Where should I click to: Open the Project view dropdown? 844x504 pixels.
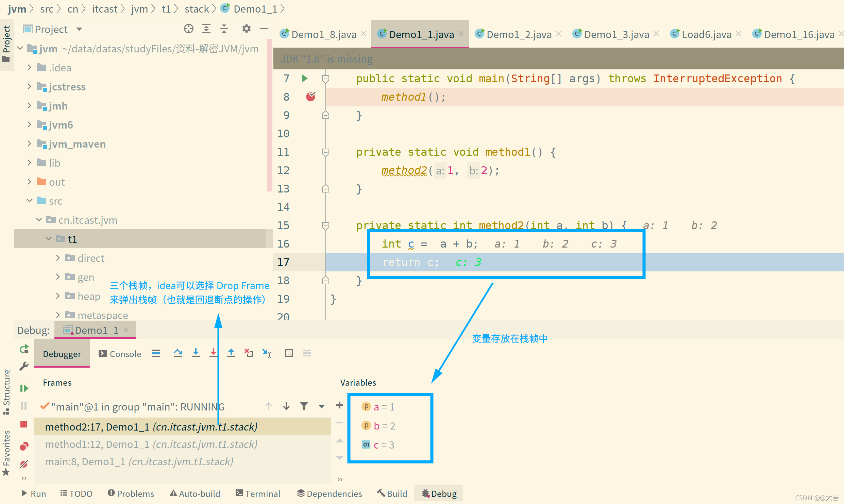pyautogui.click(x=79, y=29)
